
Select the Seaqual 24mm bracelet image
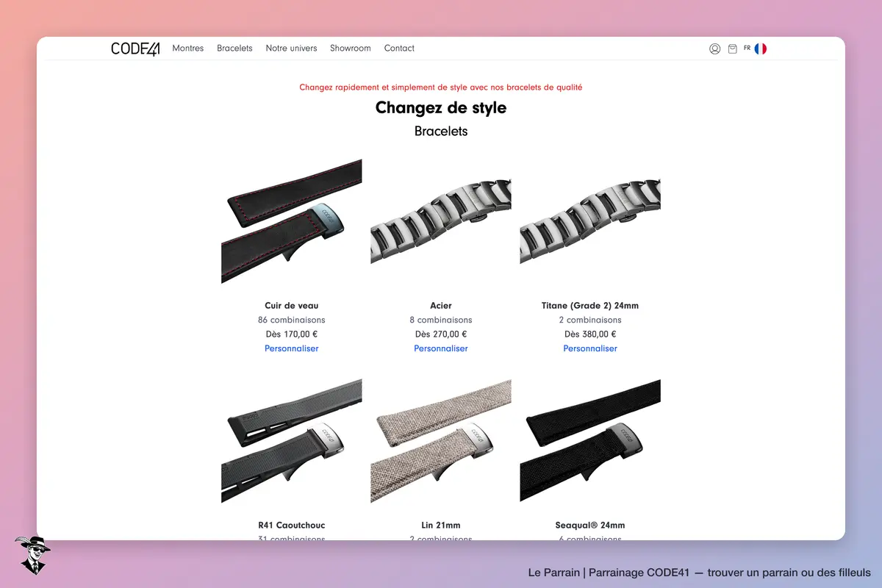click(x=590, y=441)
